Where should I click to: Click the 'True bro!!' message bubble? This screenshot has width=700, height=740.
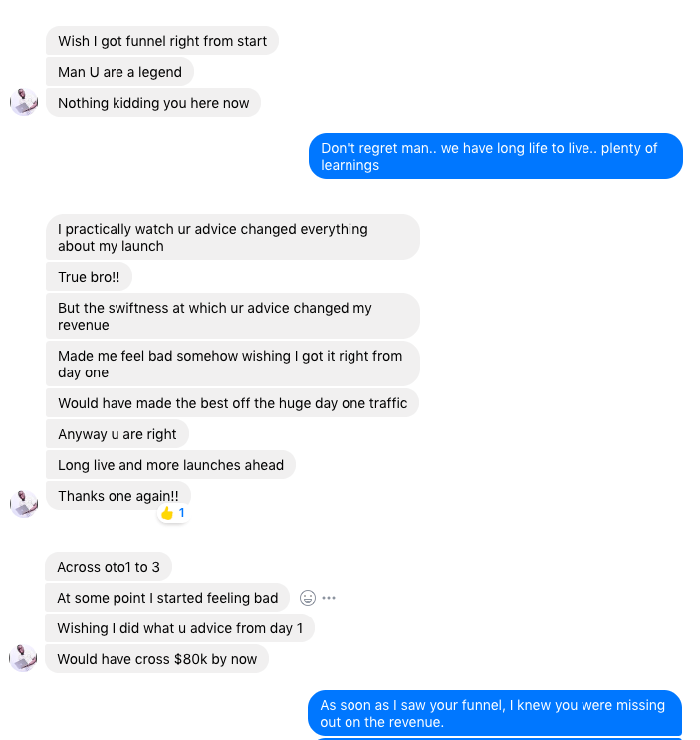(x=90, y=277)
